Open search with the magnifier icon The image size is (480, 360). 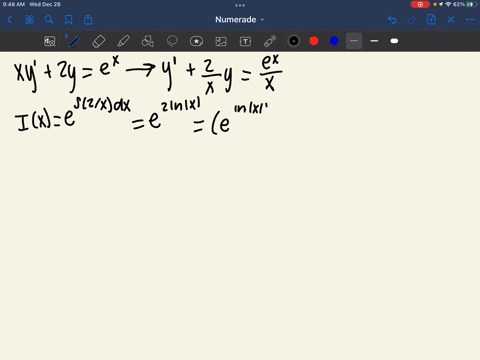coord(49,20)
